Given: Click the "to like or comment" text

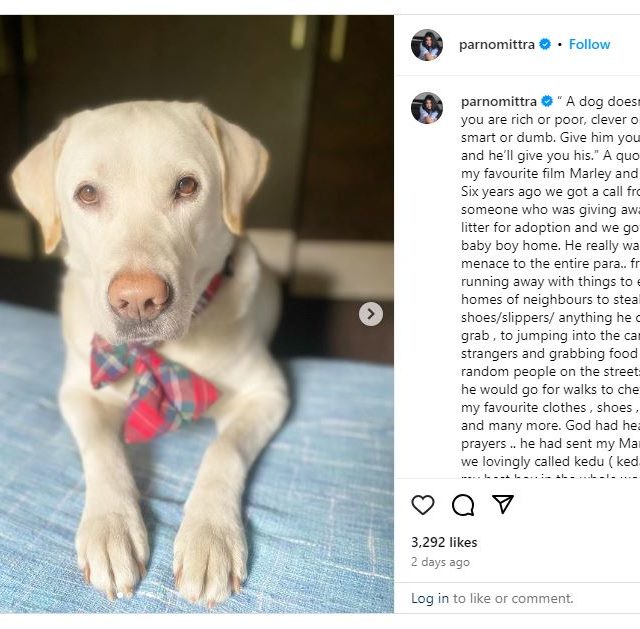Looking at the screenshot, I should 513,598.
